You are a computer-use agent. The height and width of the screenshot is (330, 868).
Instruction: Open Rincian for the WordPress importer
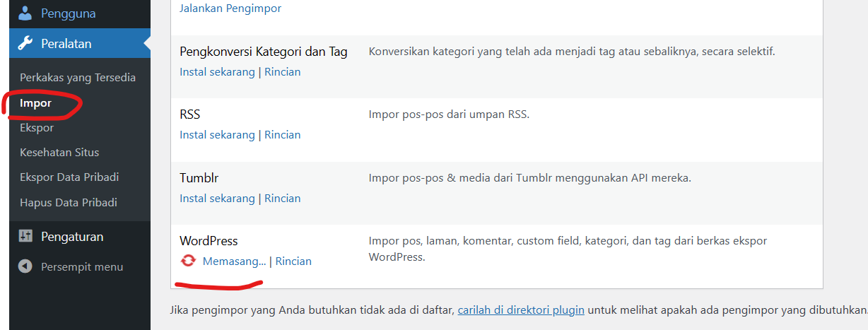[x=293, y=261]
